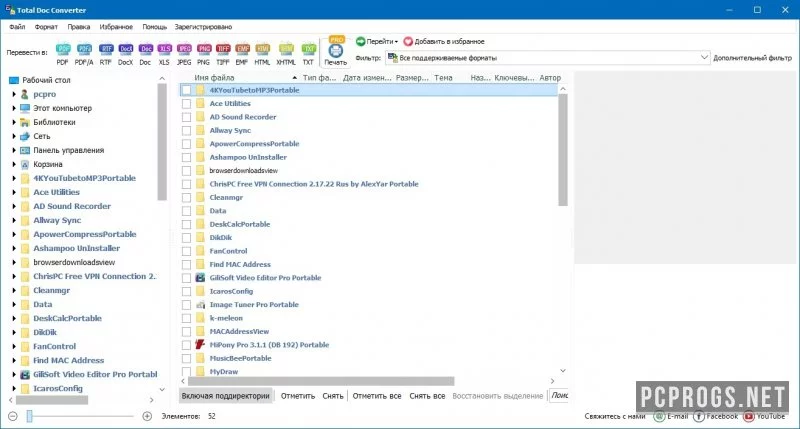Click Отметить все button
Image resolution: width=800 pixels, height=429 pixels.
click(377, 396)
